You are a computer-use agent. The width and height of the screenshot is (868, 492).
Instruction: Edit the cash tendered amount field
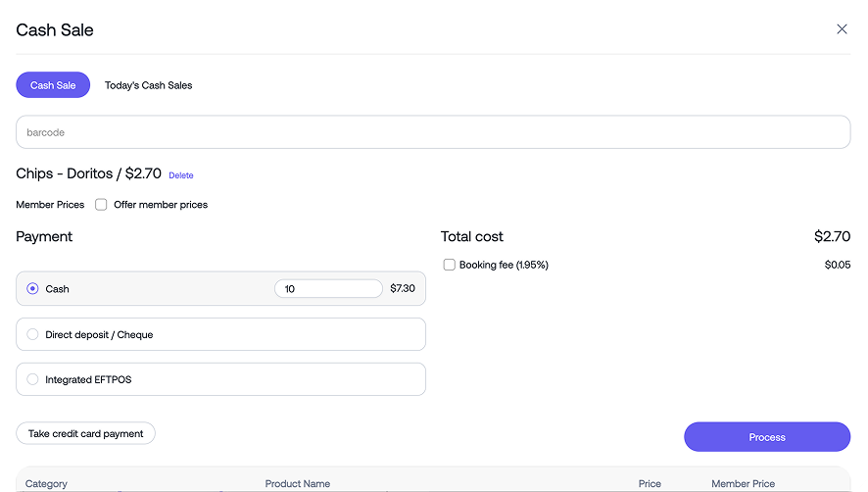click(x=328, y=289)
